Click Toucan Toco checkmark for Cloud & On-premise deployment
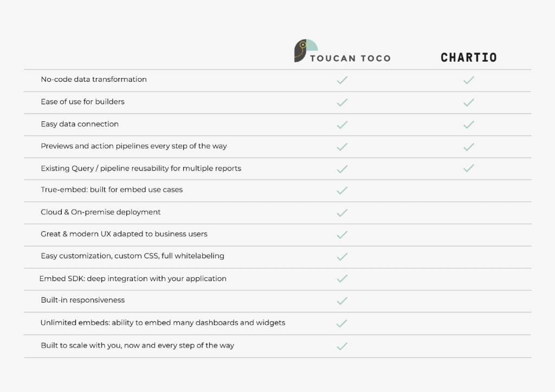This screenshot has height=392, width=555. 342,213
